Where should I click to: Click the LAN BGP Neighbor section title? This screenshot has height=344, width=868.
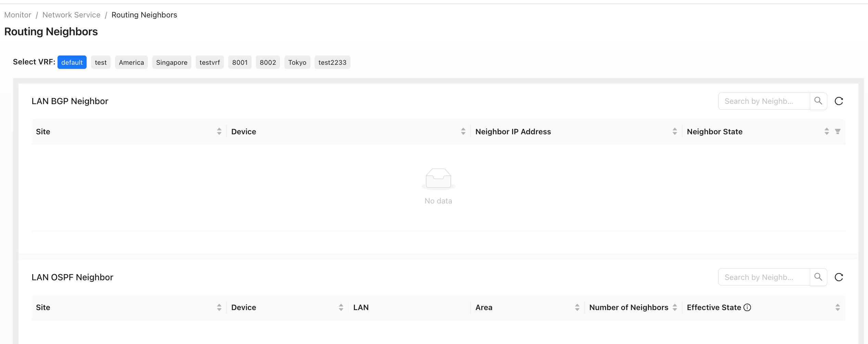tap(70, 101)
